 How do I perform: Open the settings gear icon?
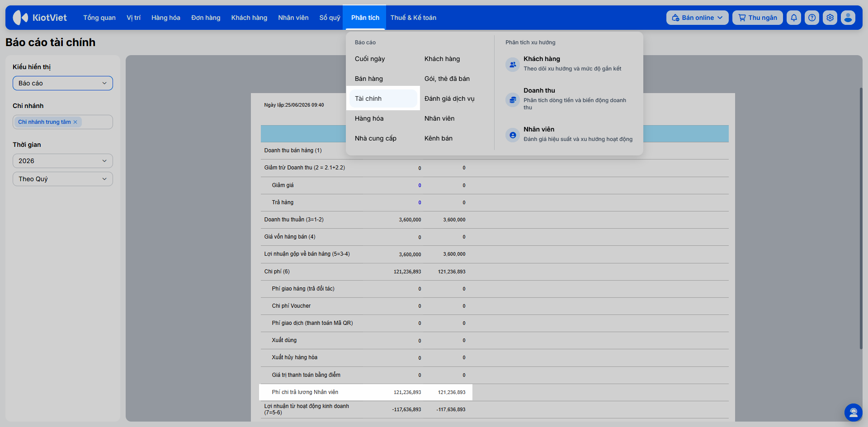coord(830,18)
